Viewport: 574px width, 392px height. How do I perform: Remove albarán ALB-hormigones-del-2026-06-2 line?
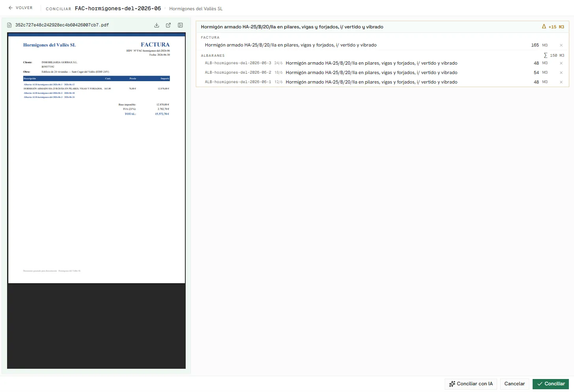coord(561,73)
